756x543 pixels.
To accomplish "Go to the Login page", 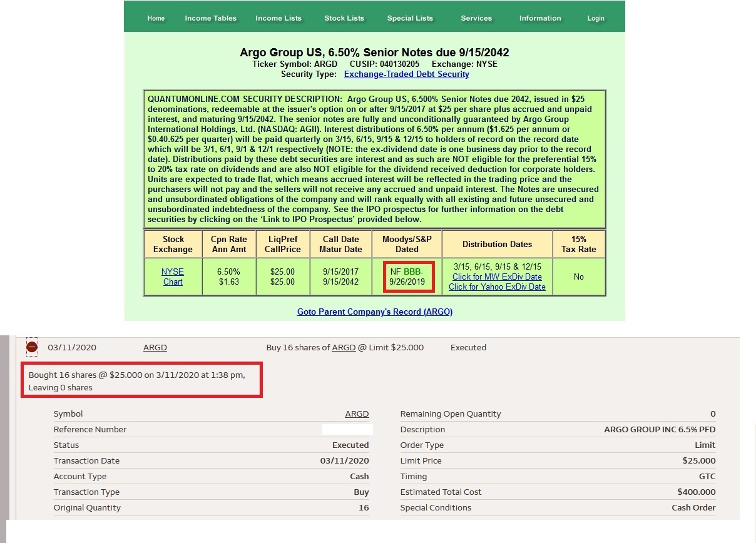I will coord(596,18).
